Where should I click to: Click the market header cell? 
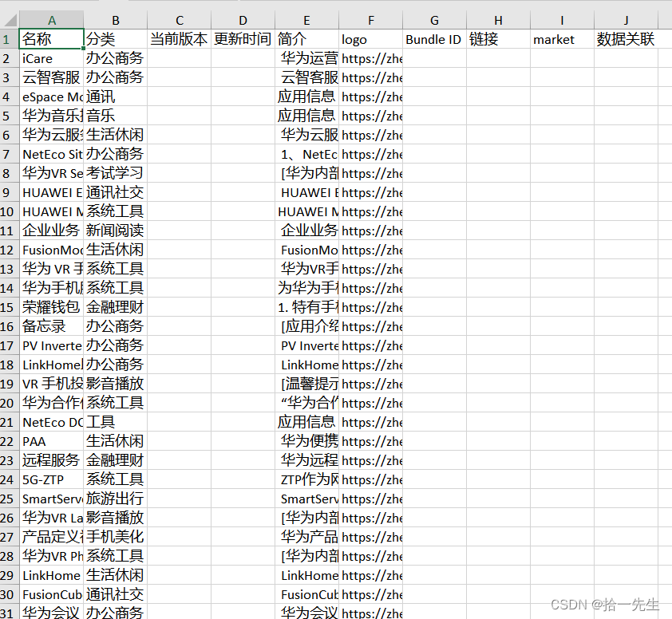[x=563, y=39]
